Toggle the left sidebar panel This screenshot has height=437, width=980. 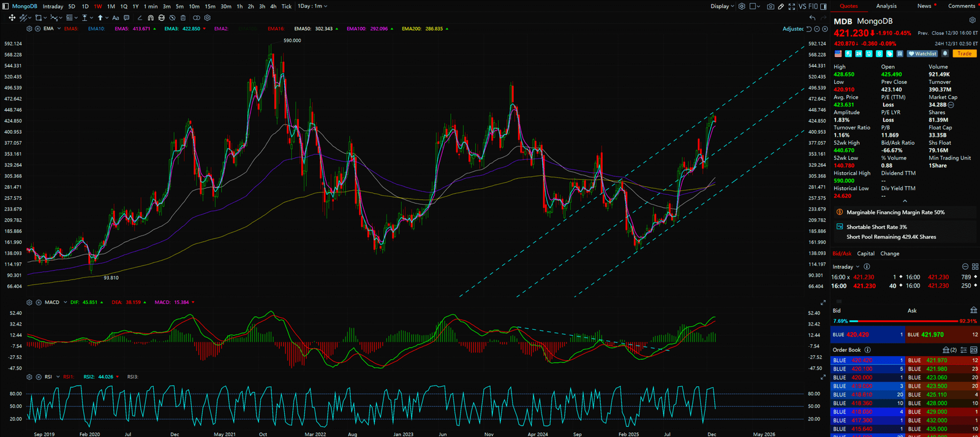[x=6, y=6]
